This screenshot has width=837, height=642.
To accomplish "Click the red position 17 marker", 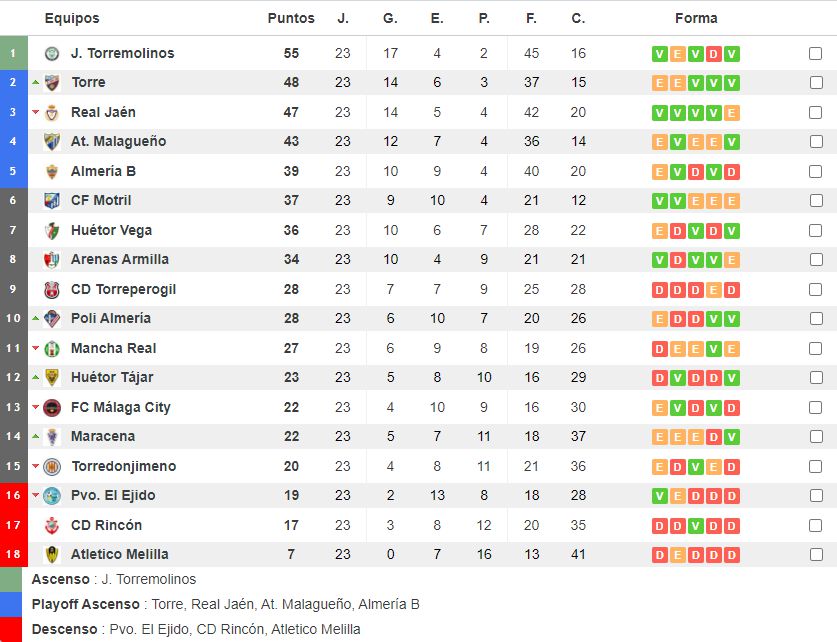I will pos(13,525).
